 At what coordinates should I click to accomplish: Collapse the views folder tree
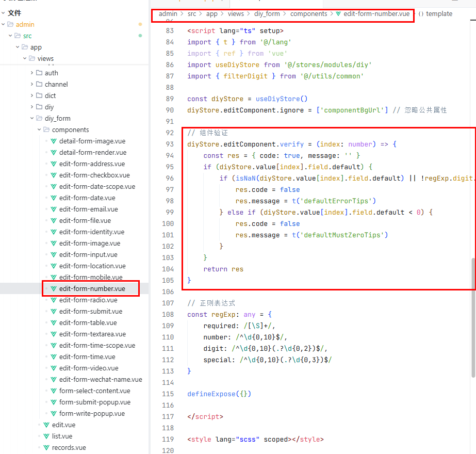pos(25,59)
